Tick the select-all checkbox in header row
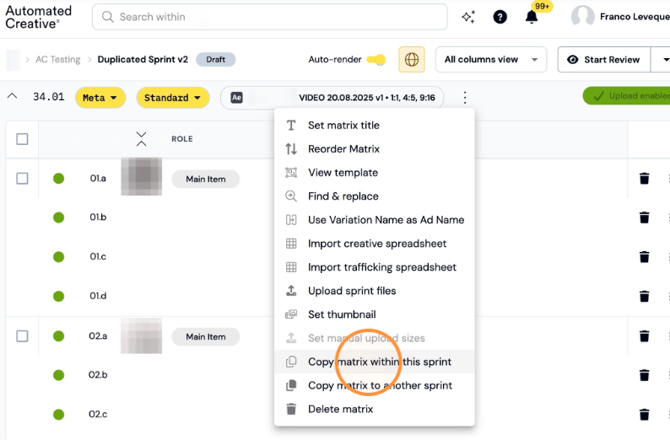670x440 pixels. 22,139
